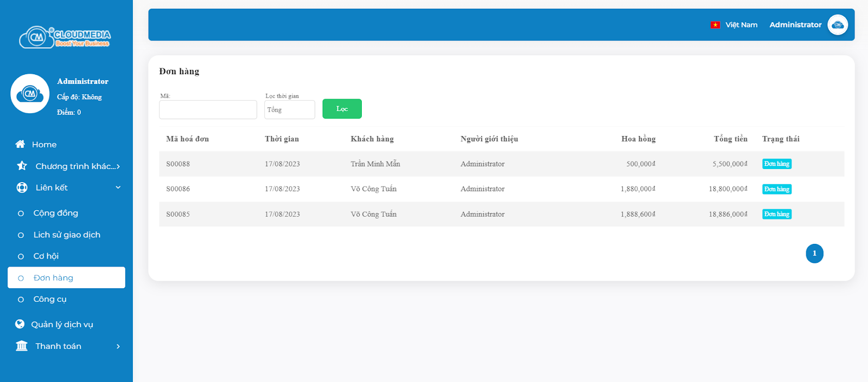This screenshot has height=382, width=868.
Task: Click the Người giới thiệu column header
Action: [489, 139]
